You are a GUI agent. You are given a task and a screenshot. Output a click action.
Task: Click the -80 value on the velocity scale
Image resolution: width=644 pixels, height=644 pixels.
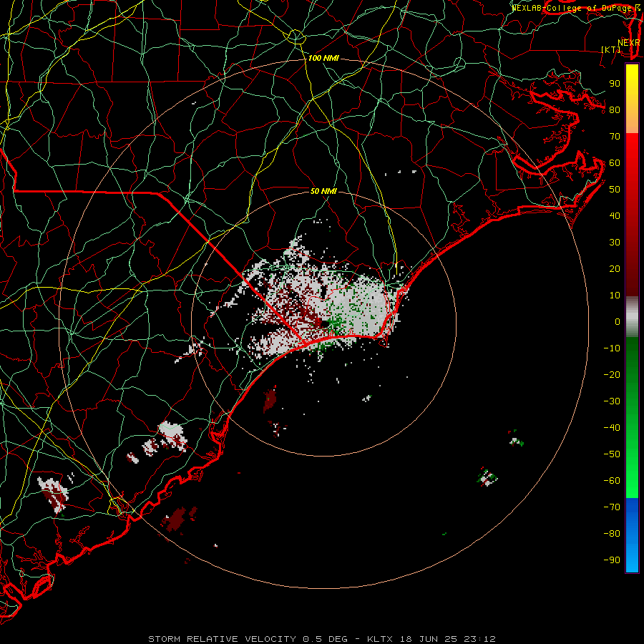pyautogui.click(x=612, y=534)
